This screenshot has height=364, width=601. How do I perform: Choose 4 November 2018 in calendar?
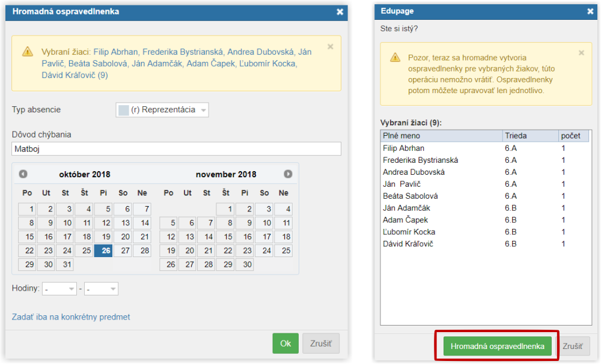(283, 209)
